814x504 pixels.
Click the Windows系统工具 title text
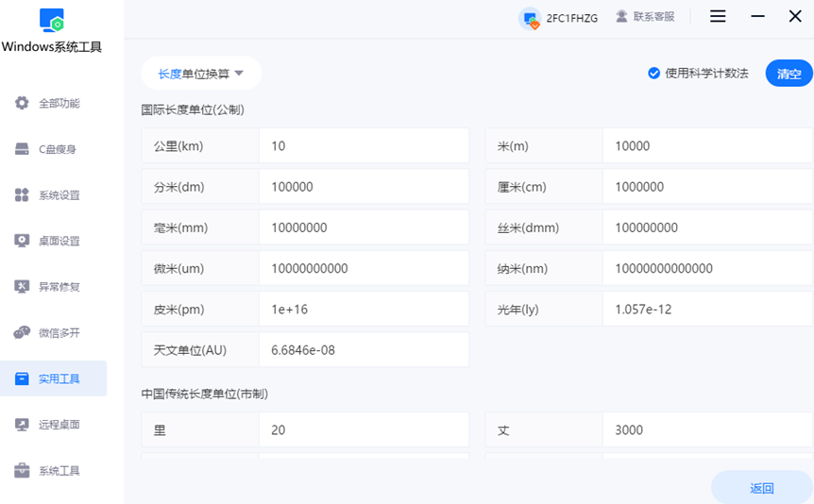(x=52, y=46)
